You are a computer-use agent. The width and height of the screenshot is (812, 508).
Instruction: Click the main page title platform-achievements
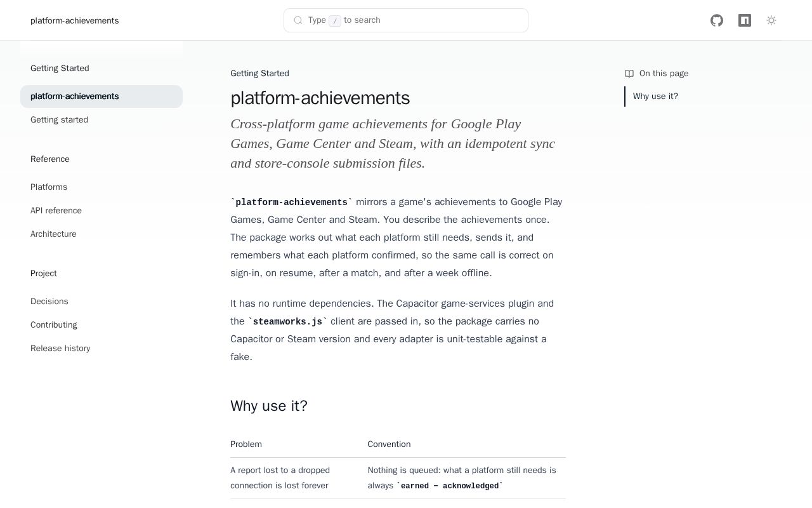pos(320,98)
